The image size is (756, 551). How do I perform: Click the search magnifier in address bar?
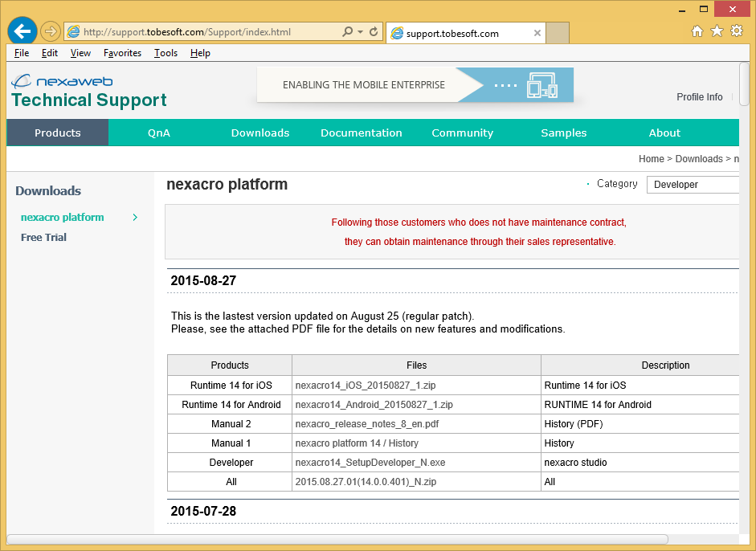point(347,32)
